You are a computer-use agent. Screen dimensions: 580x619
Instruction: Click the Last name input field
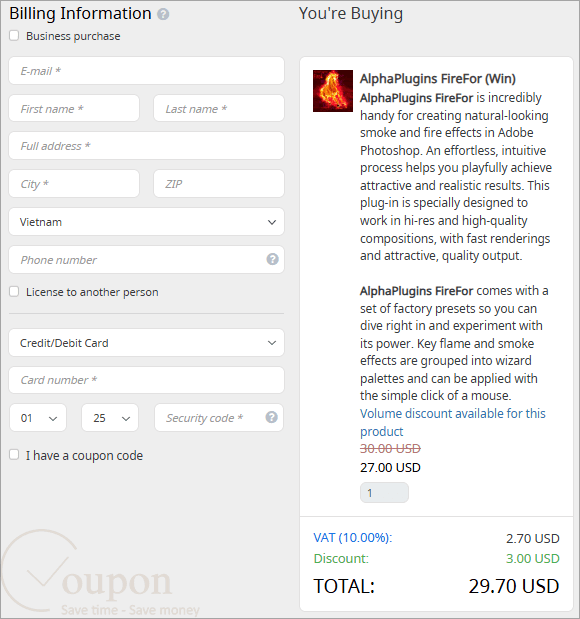219,108
